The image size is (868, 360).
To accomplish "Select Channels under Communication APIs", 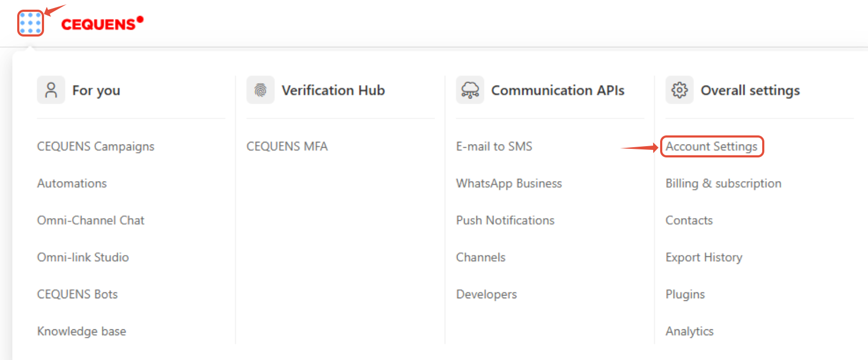I will click(481, 257).
